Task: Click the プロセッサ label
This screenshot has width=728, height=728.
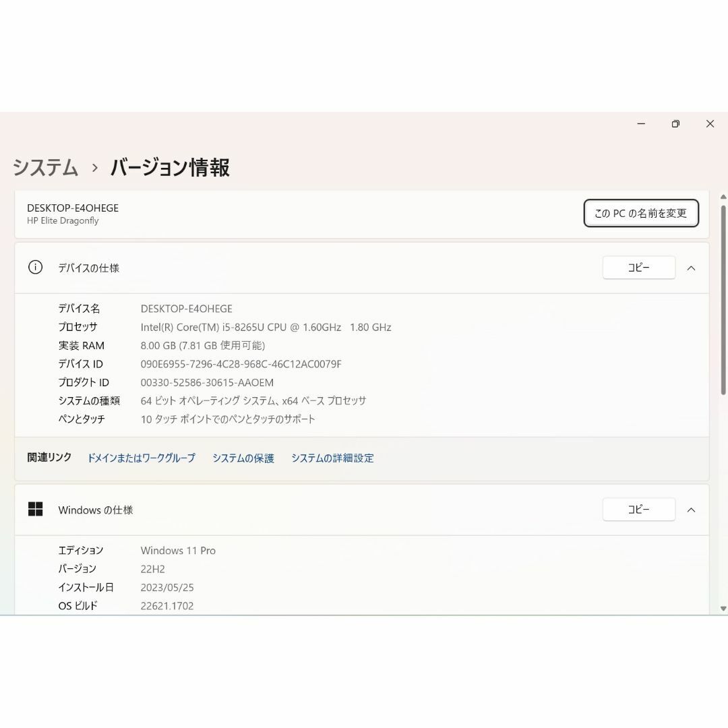Action: click(x=78, y=327)
